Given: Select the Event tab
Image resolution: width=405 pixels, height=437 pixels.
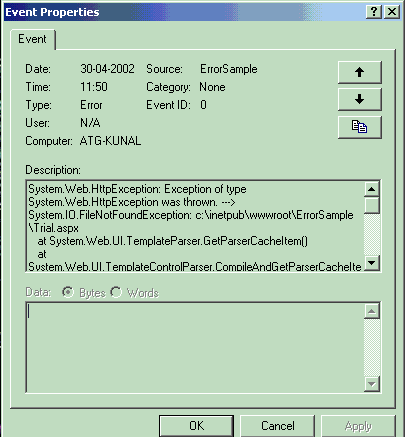Looking at the screenshot, I should point(32,39).
